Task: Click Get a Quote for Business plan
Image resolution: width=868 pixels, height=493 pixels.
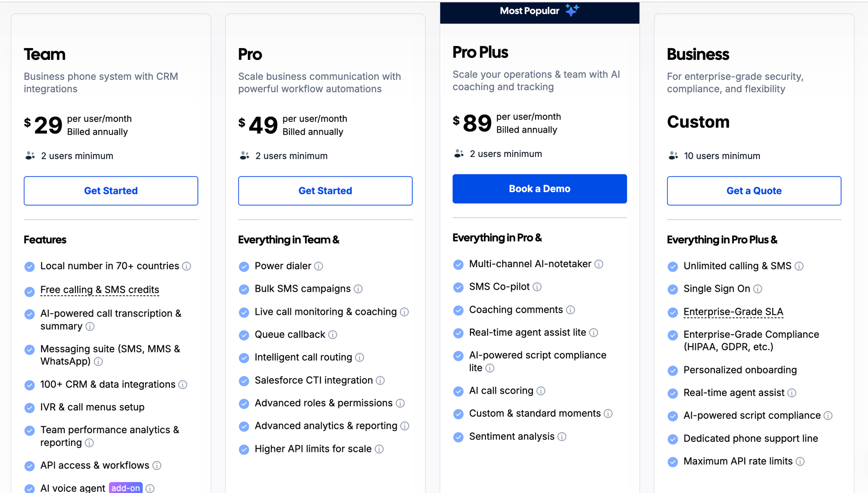Action: (754, 191)
